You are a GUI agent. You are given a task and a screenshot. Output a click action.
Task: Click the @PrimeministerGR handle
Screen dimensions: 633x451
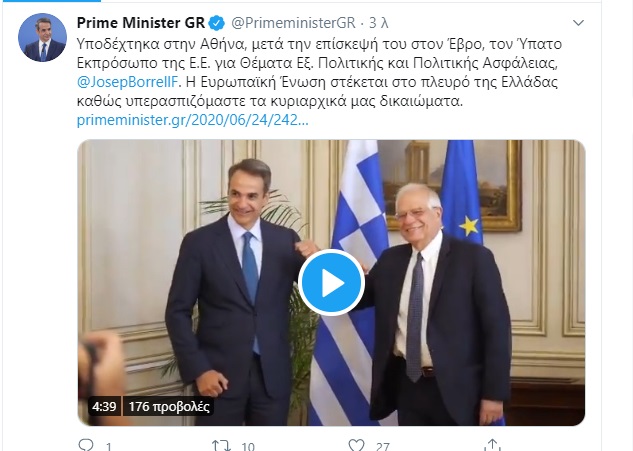point(293,23)
